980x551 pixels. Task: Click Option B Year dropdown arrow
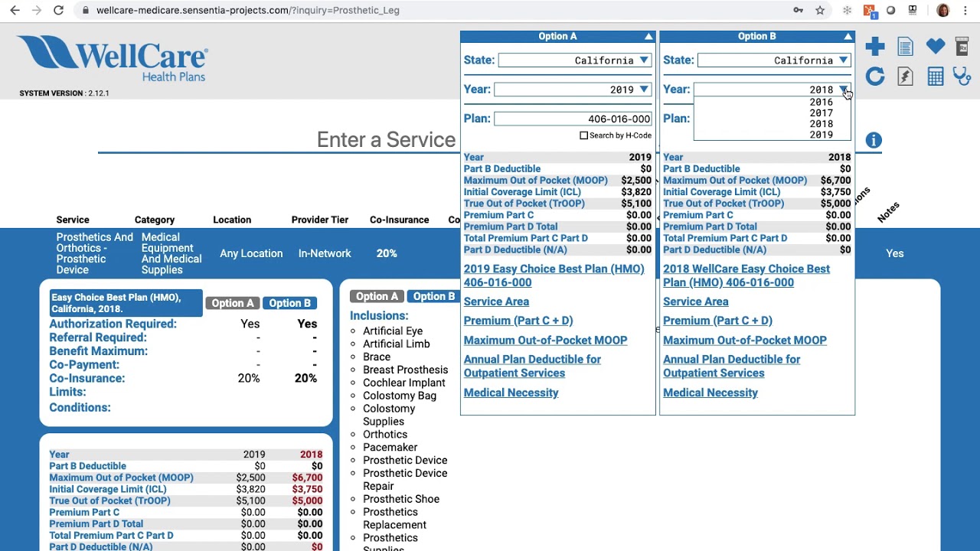[x=843, y=90]
